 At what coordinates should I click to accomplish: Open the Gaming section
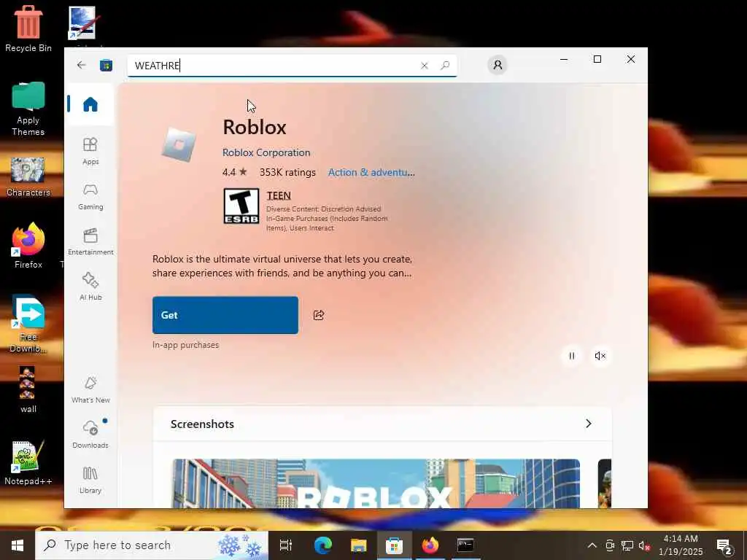coord(90,196)
